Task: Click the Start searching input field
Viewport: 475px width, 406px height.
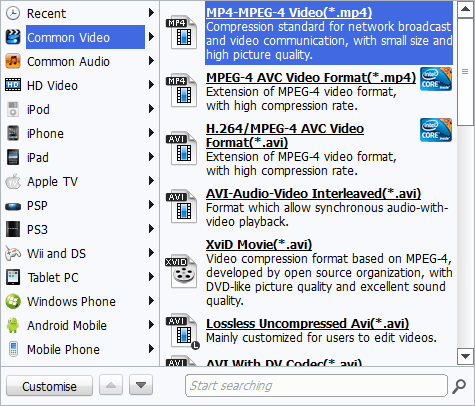Action: point(316,386)
